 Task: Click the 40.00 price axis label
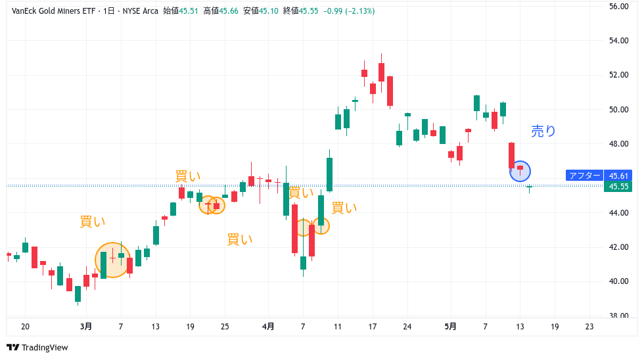coord(618,281)
